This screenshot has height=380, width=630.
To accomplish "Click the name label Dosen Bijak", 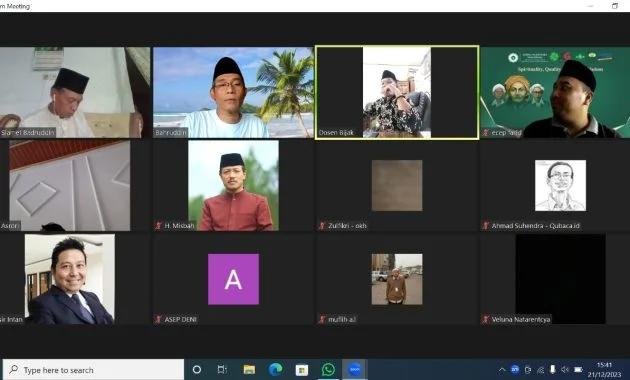I will (336, 133).
